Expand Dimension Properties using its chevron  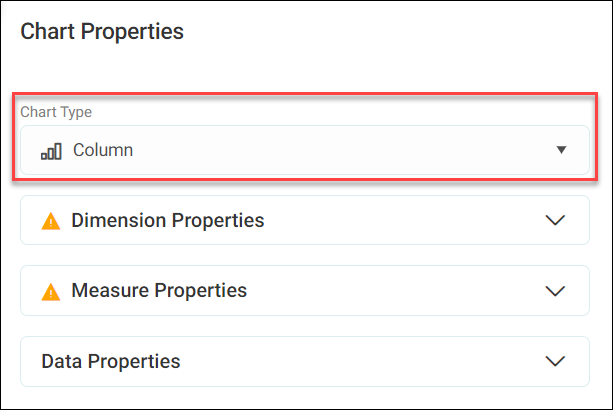pyautogui.click(x=555, y=220)
